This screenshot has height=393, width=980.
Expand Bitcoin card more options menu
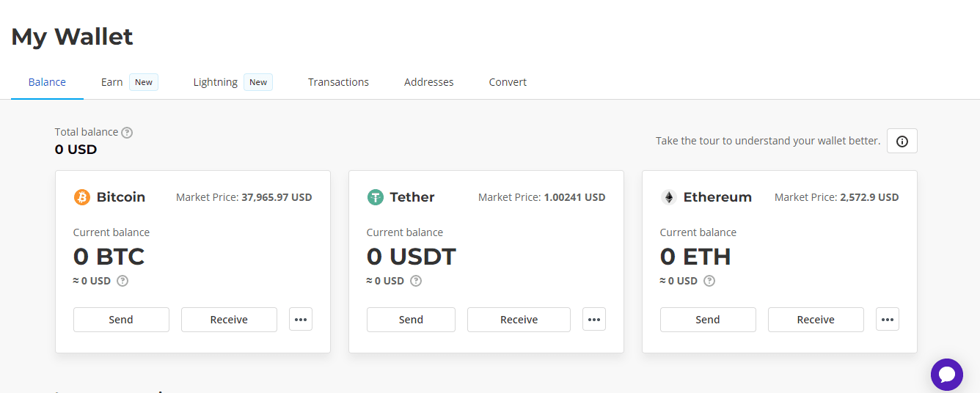[301, 320]
